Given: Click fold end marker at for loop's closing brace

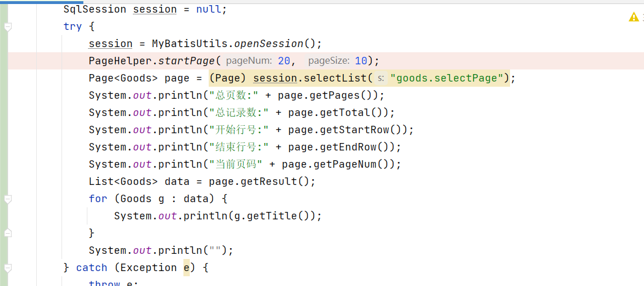Looking at the screenshot, I should 7,233.
